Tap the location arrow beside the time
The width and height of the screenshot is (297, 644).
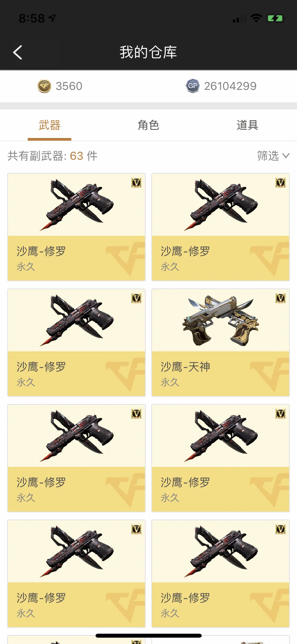coord(52,18)
